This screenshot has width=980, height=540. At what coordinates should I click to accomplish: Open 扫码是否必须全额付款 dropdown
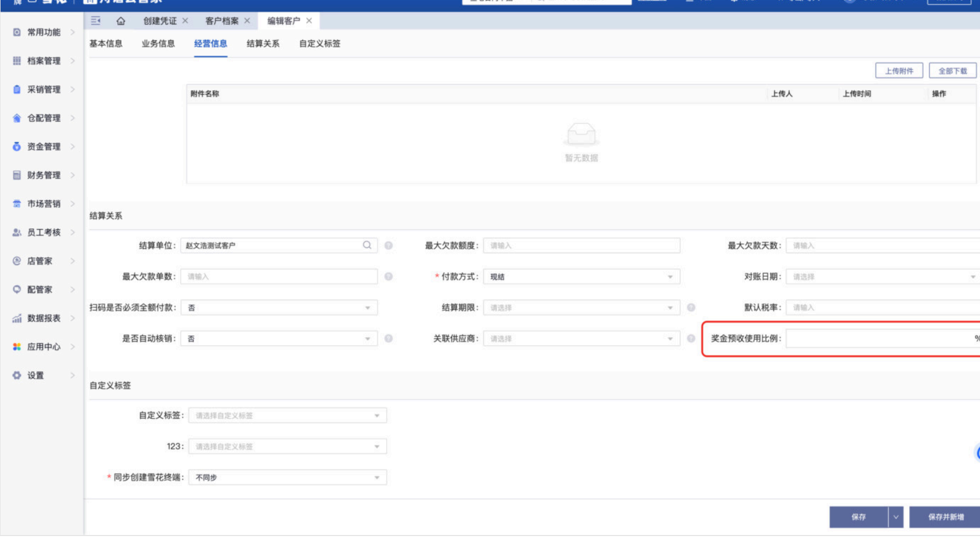pos(279,307)
